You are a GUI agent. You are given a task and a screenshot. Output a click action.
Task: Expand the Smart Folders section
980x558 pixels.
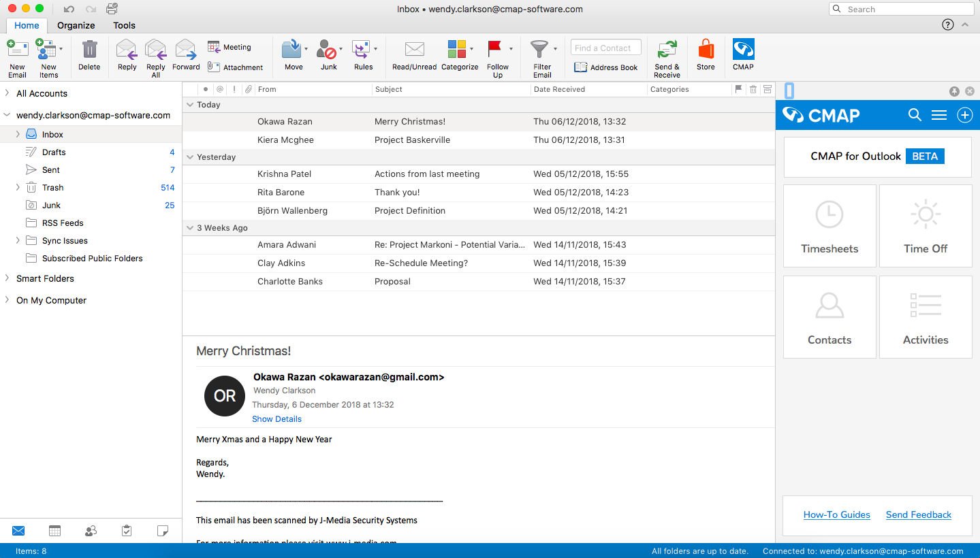[7, 278]
